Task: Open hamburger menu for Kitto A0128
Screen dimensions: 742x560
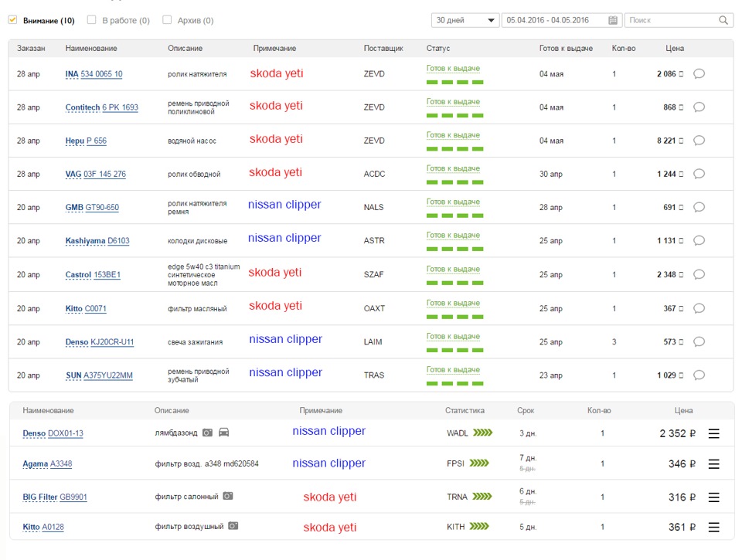Action: coord(713,527)
